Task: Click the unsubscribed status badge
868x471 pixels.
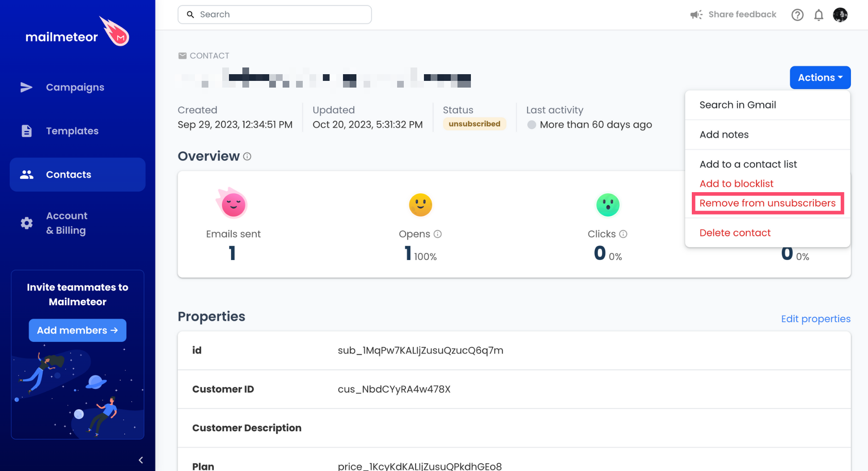Action: click(x=474, y=124)
